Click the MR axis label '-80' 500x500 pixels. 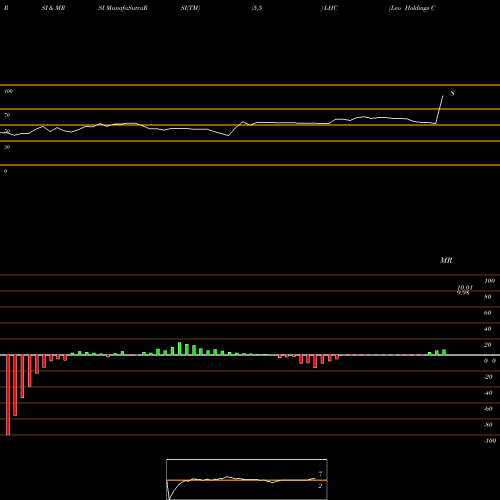tap(488, 425)
